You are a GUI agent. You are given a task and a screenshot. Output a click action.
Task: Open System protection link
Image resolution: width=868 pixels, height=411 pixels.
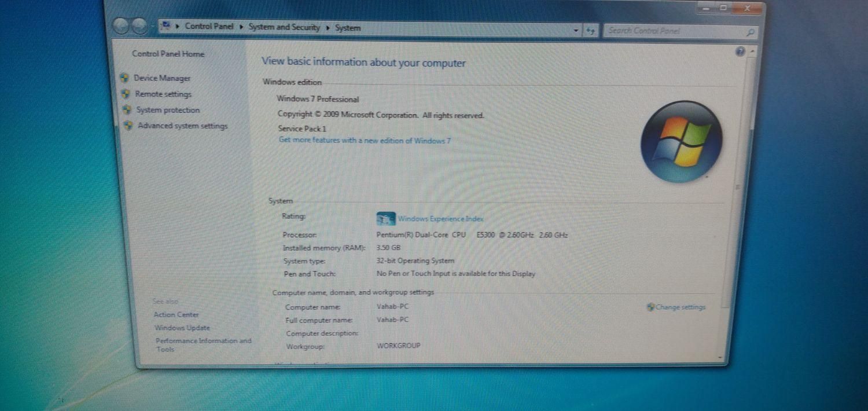[x=168, y=110]
